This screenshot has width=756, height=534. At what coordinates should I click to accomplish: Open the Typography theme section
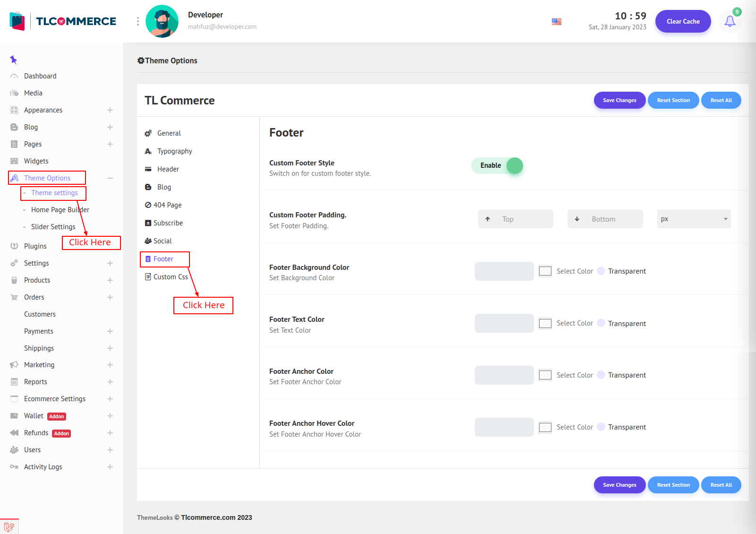tap(174, 151)
